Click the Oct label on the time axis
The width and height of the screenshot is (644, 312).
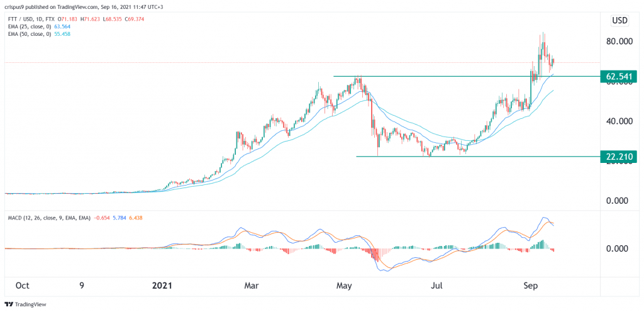click(22, 286)
